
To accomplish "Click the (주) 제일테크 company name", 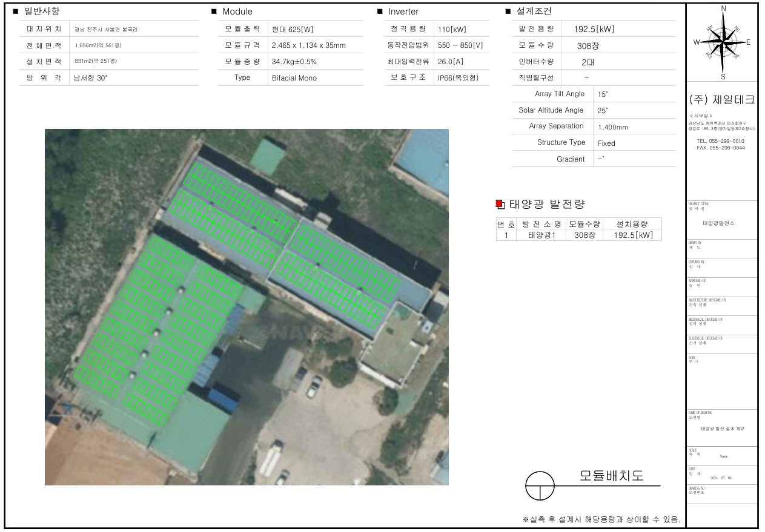I will tap(722, 100).
